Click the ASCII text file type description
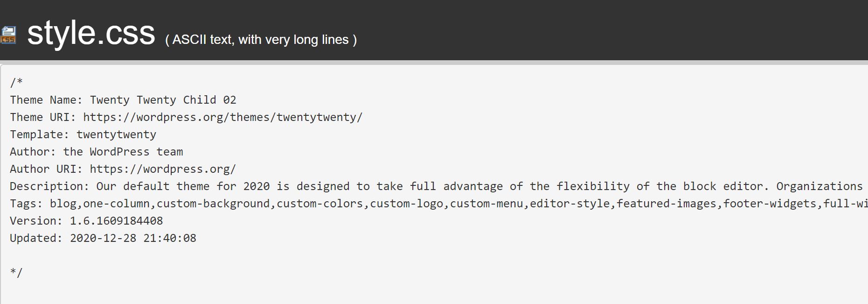The image size is (868, 304). 261,40
